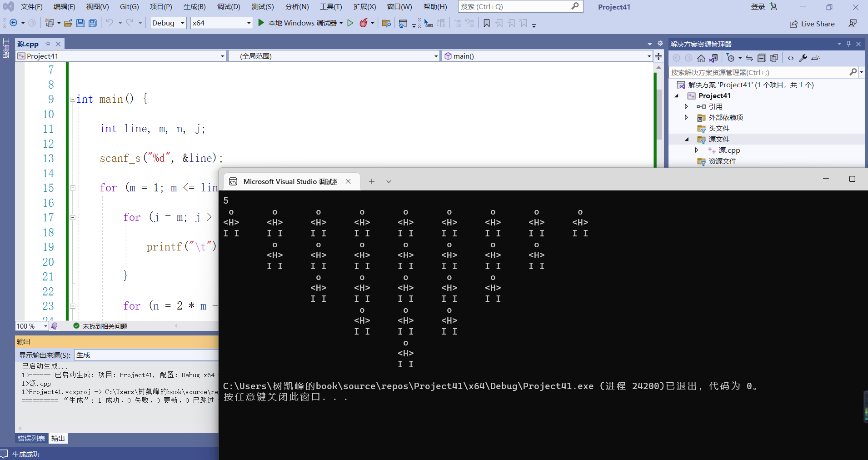868x460 pixels.
Task: Expand the 引用 node in Solution Explorer
Action: pyautogui.click(x=686, y=106)
